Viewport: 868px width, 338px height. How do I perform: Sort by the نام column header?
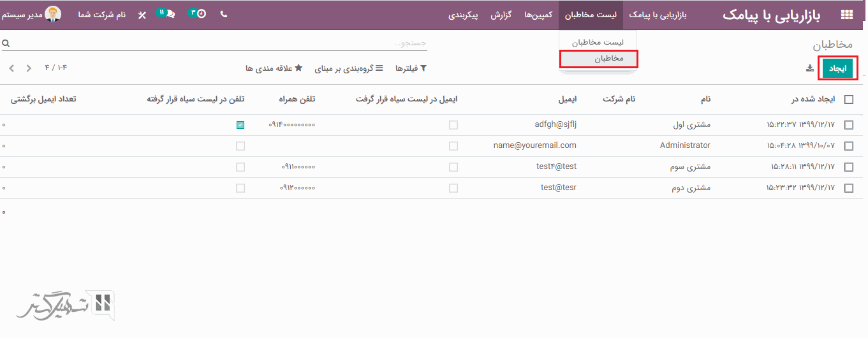[x=705, y=99]
